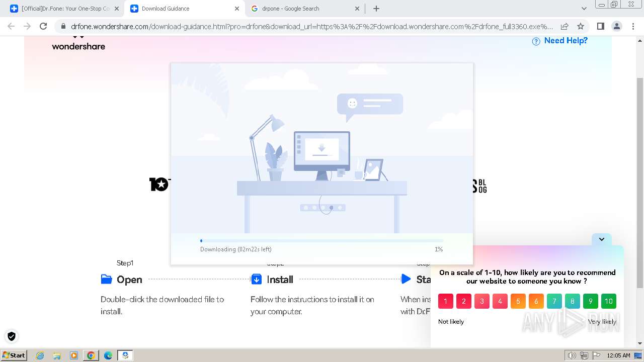Image resolution: width=644 pixels, height=362 pixels.
Task: Rate recommendation likelihood as 9
Action: click(x=591, y=301)
